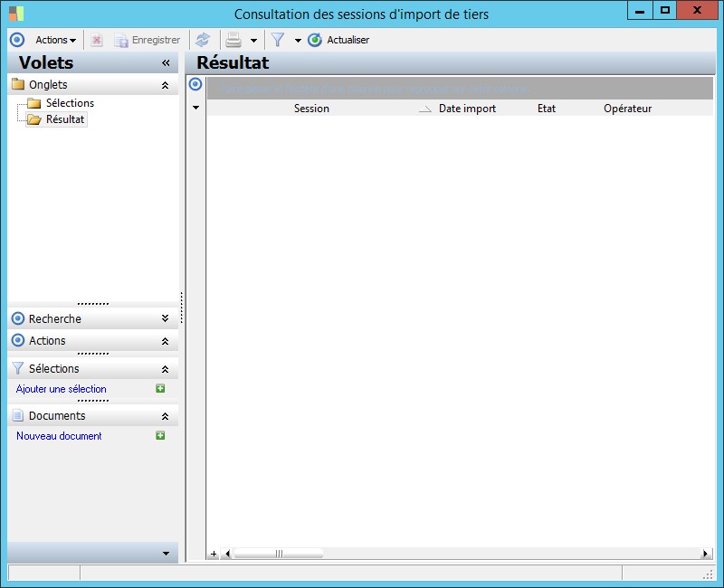Sort by the Date import column header
Viewport: 724px width, 588px height.
(x=467, y=109)
